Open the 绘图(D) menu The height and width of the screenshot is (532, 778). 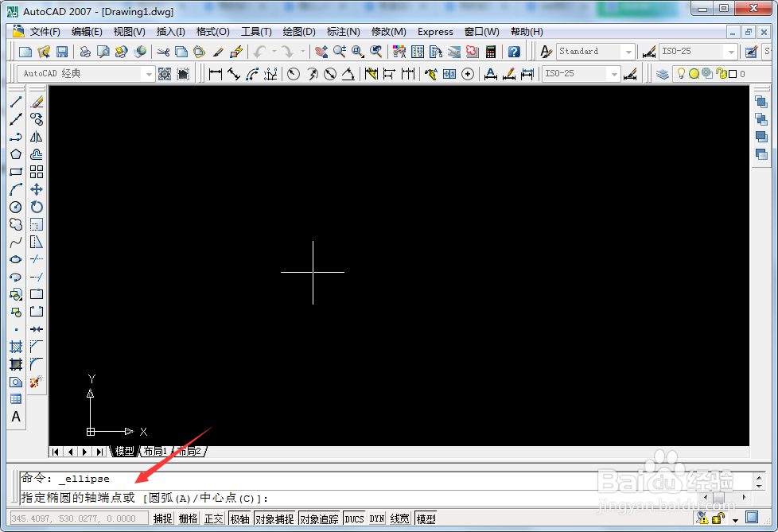click(x=299, y=32)
